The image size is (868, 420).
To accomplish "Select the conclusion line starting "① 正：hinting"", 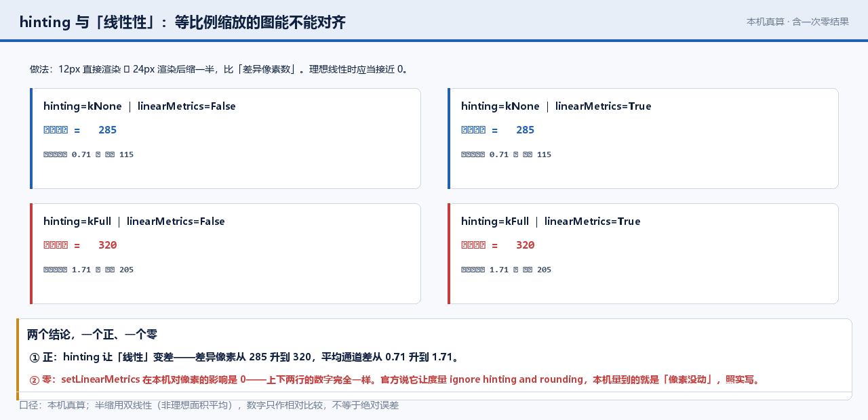I will [x=245, y=357].
